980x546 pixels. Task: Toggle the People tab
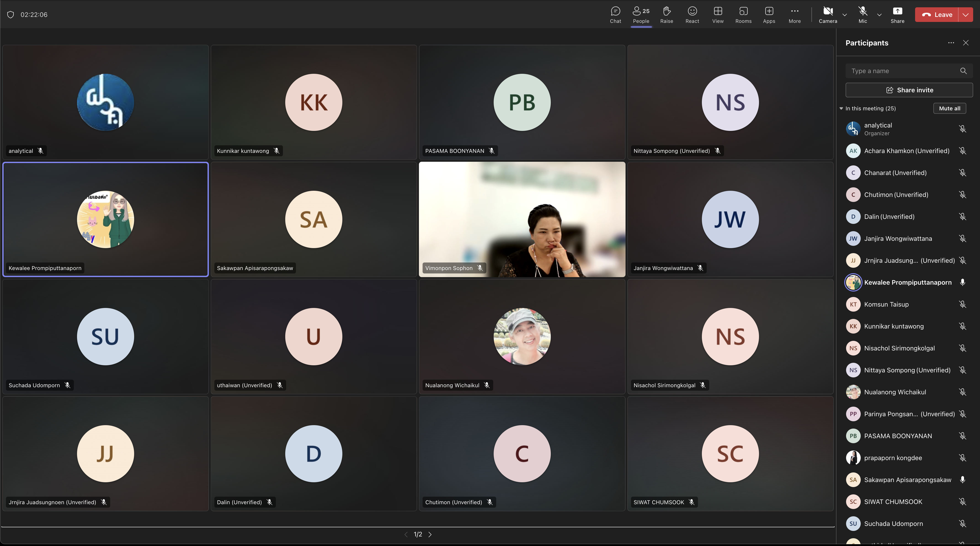[x=641, y=14]
